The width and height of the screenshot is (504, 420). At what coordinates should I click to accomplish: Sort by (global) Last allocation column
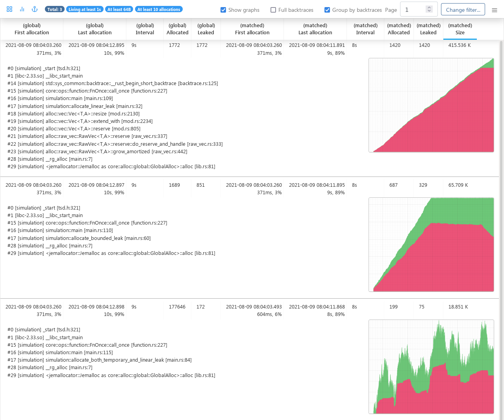(95, 29)
